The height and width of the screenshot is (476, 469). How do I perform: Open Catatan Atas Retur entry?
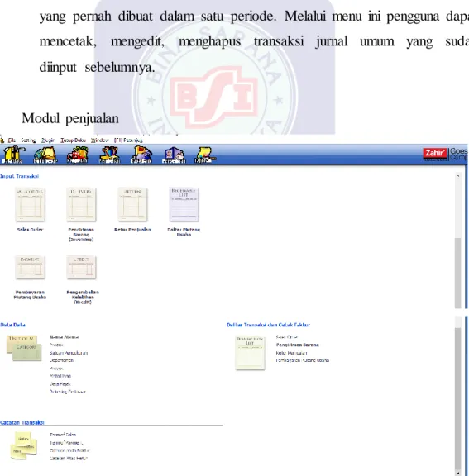(69, 459)
